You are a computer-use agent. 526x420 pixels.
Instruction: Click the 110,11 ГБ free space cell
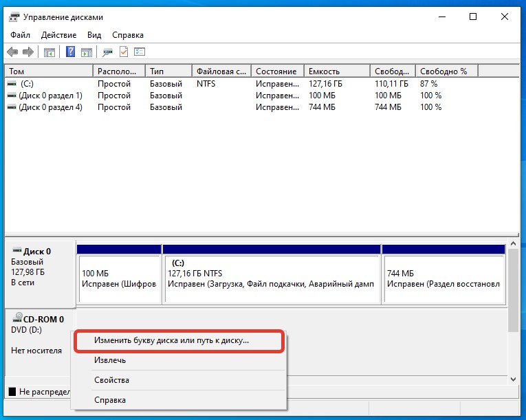(391, 84)
